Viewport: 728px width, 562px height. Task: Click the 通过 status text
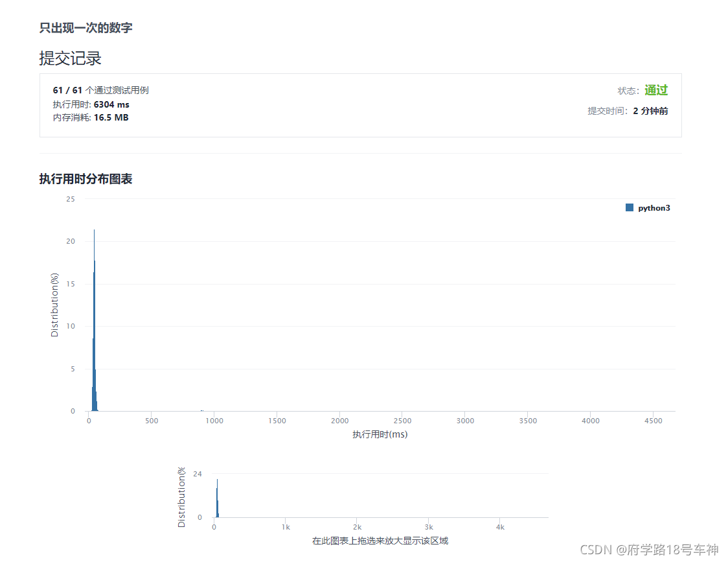656,90
